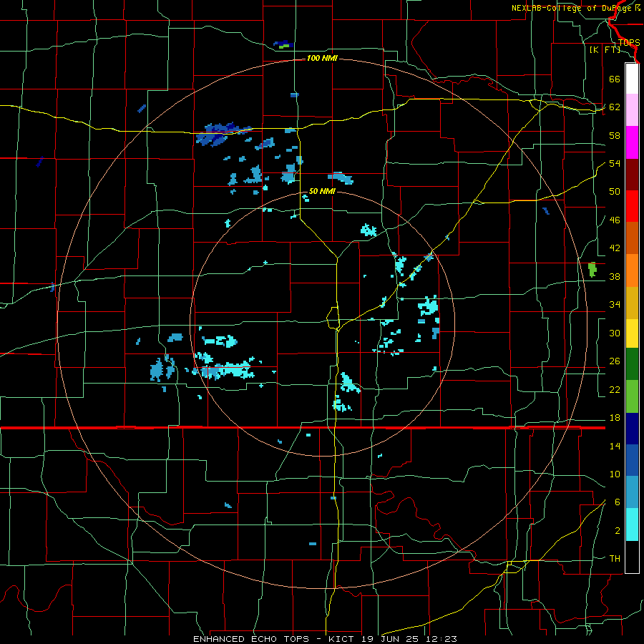
Task: Click the "KICT" radar site identifier
Action: click(343, 639)
